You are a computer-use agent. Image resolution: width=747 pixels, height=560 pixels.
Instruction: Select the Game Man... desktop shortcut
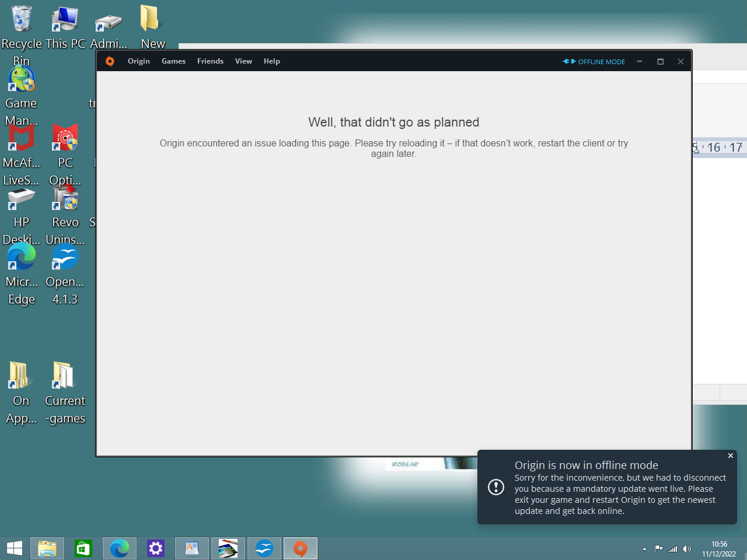pyautogui.click(x=21, y=96)
